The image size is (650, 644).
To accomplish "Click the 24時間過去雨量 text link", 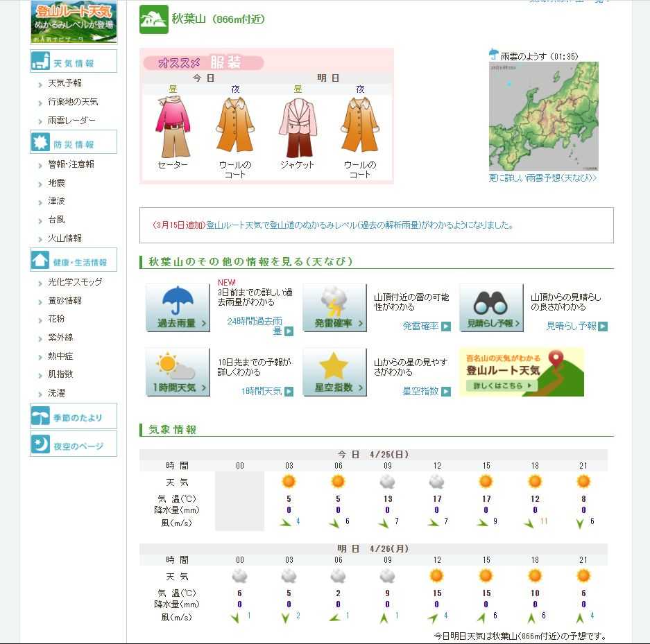I will point(254,326).
